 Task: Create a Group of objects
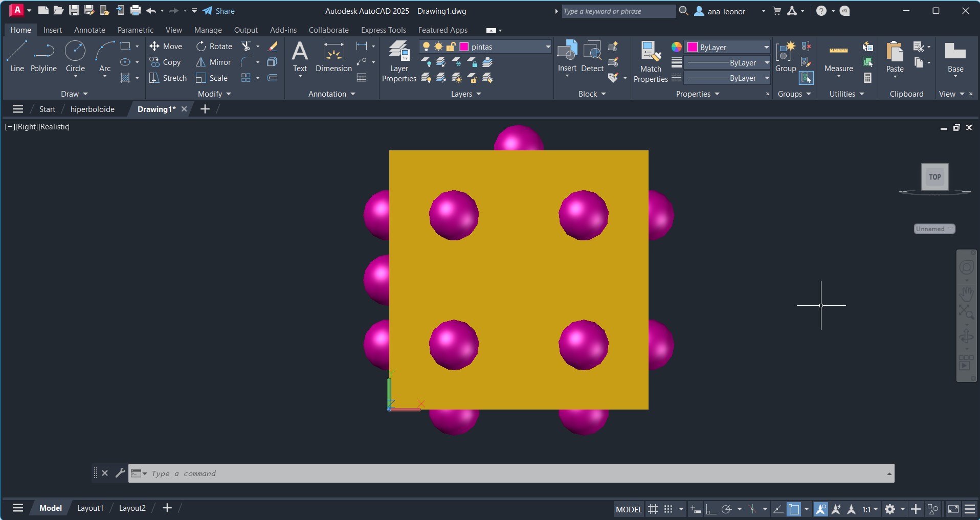(x=786, y=57)
